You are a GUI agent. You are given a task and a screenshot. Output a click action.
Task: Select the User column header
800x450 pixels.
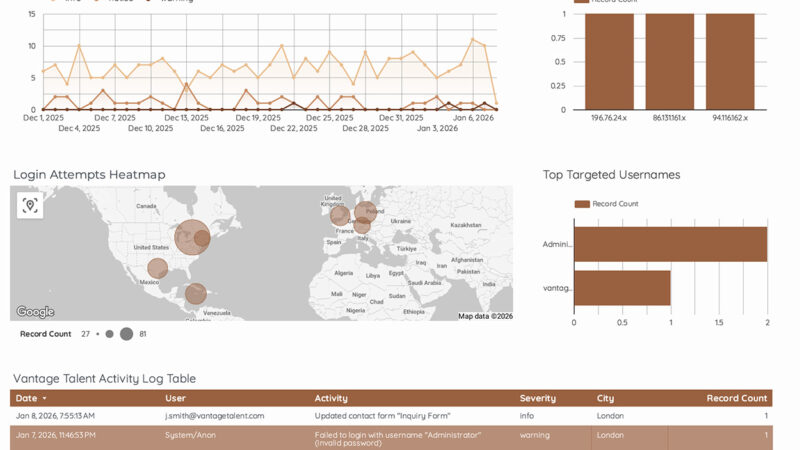point(175,398)
